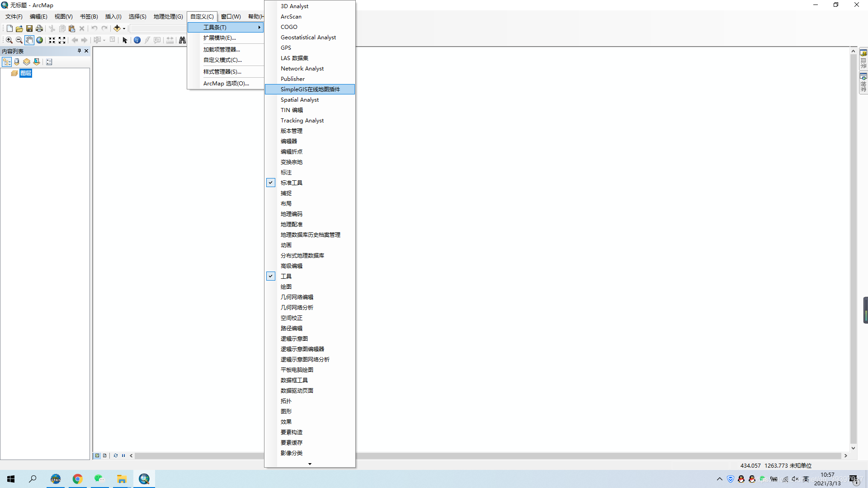Viewport: 868px width, 488px height.
Task: Click 样式管理器(S)... entry
Action: [x=222, y=72]
